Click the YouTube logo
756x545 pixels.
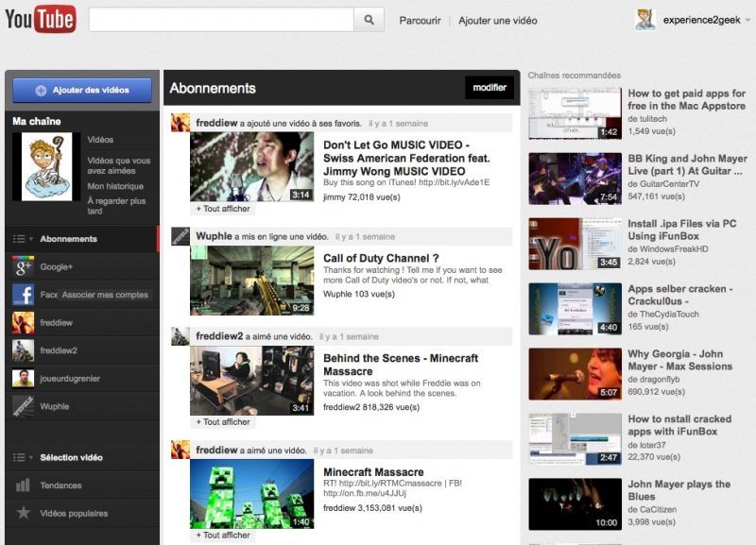click(41, 19)
